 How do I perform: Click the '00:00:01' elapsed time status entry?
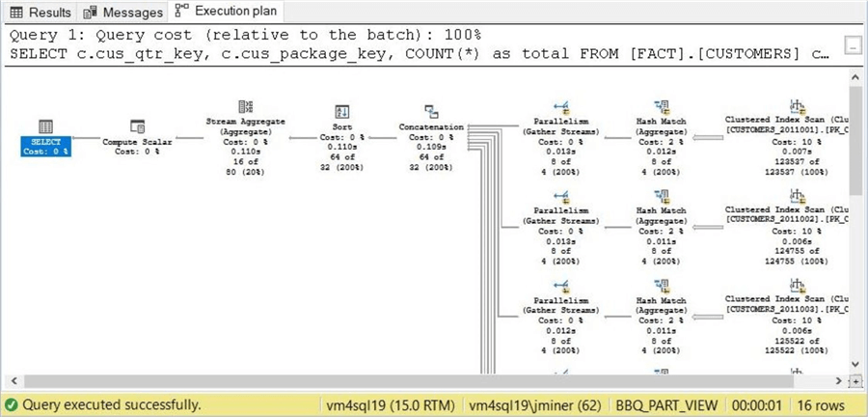click(x=757, y=404)
